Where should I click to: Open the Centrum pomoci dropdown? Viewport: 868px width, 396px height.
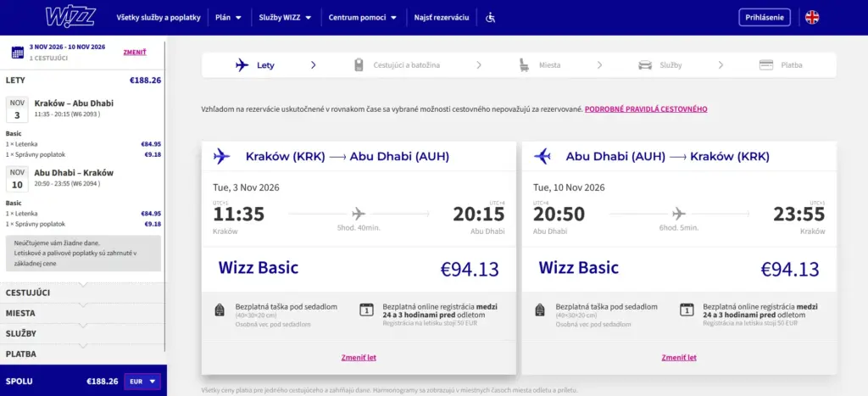[363, 18]
